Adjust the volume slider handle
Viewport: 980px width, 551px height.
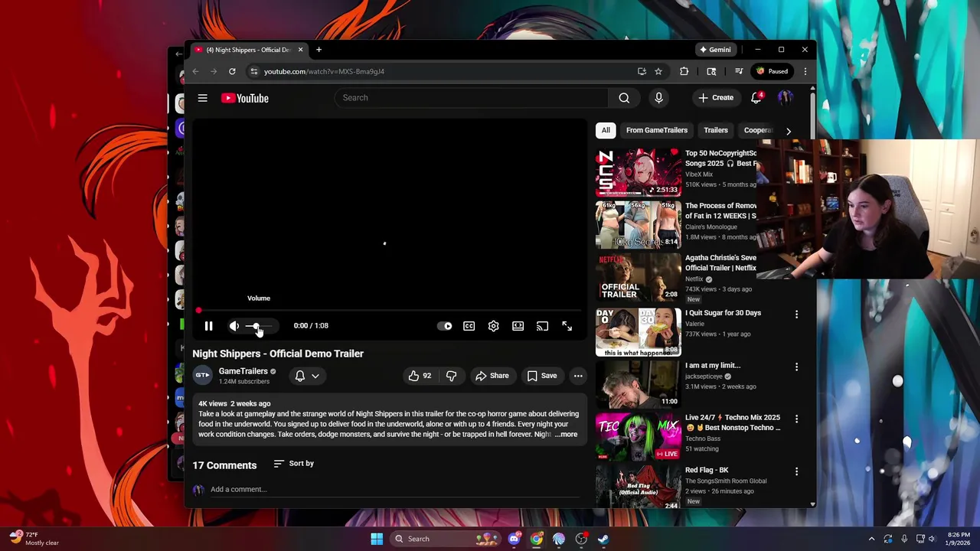tap(256, 326)
